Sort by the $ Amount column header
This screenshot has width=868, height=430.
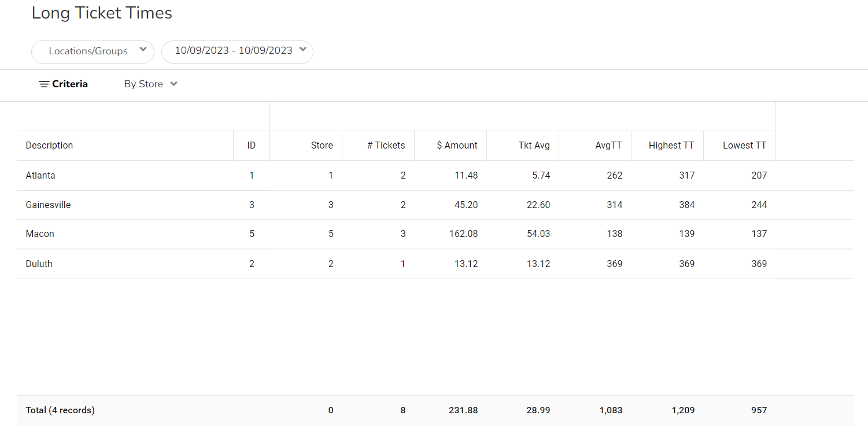[457, 146]
